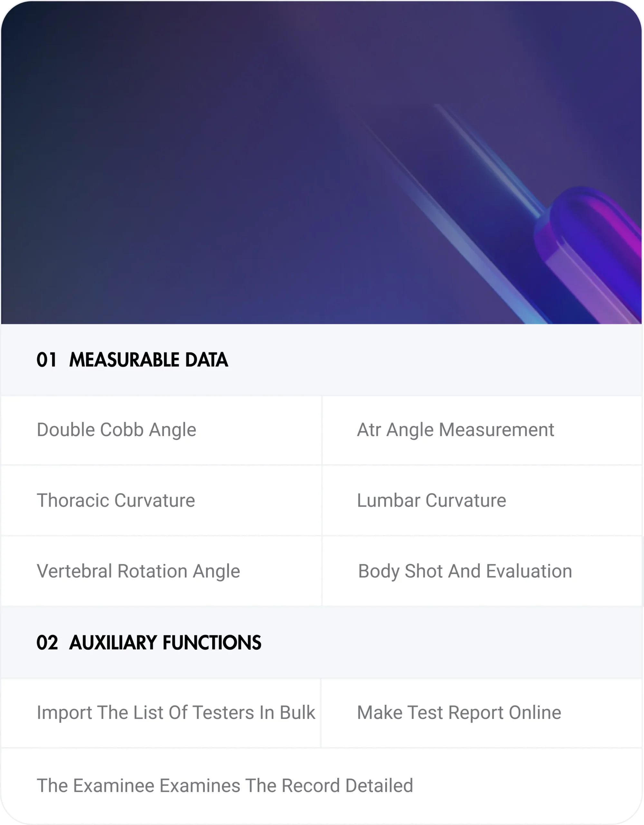The width and height of the screenshot is (644, 825).
Task: Click divider between Import and Make Test cells
Action: pos(321,713)
